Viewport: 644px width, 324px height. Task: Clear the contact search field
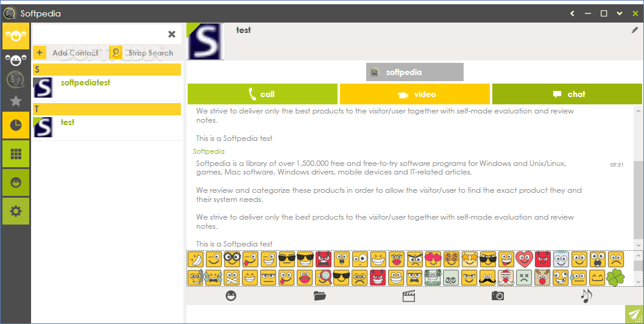[x=172, y=34]
